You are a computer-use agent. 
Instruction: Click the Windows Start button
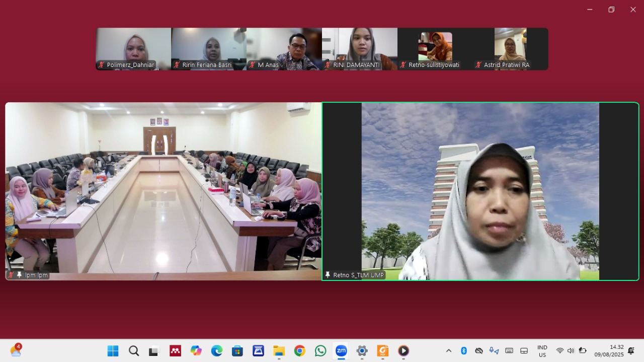pyautogui.click(x=113, y=351)
